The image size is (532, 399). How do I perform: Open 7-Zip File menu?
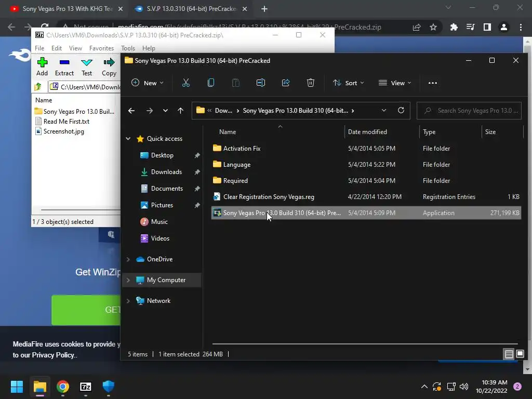[x=39, y=48]
